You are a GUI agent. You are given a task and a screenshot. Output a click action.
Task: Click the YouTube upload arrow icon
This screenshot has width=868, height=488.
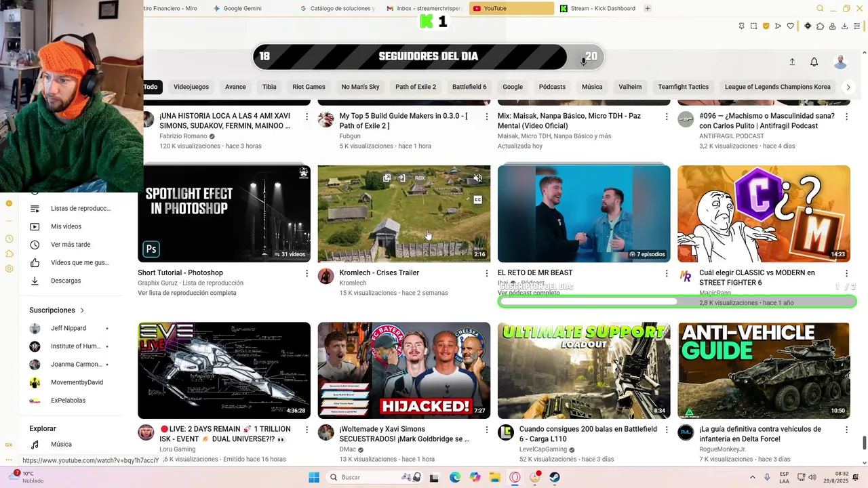pos(792,62)
